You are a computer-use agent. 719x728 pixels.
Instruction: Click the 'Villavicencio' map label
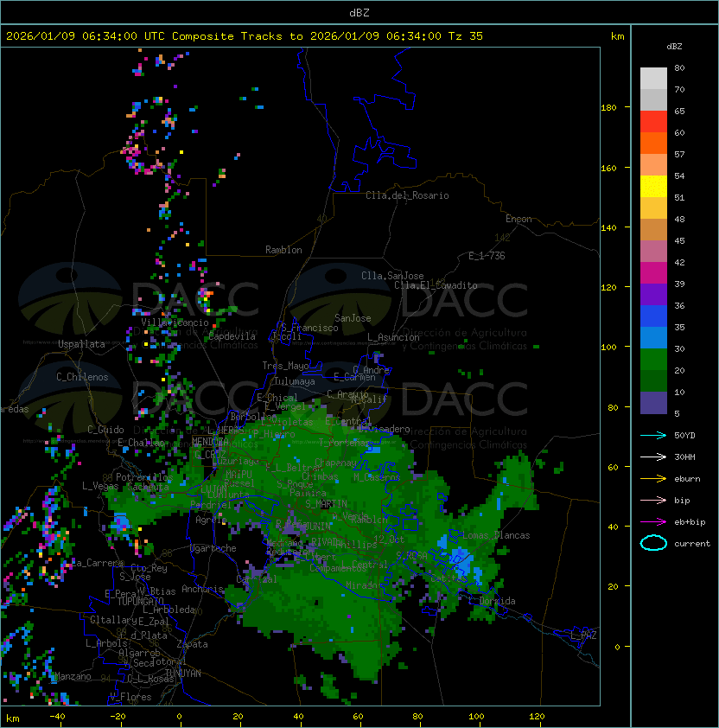(x=175, y=322)
